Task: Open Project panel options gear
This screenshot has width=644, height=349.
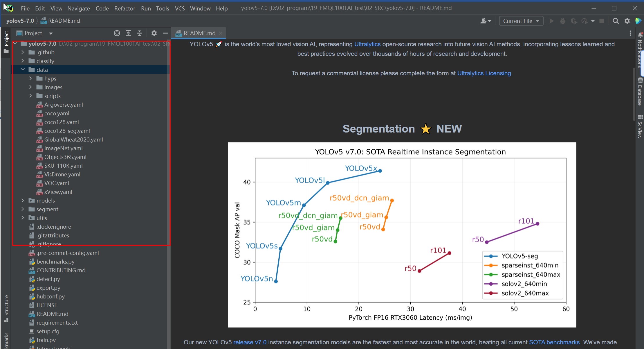Action: [154, 33]
